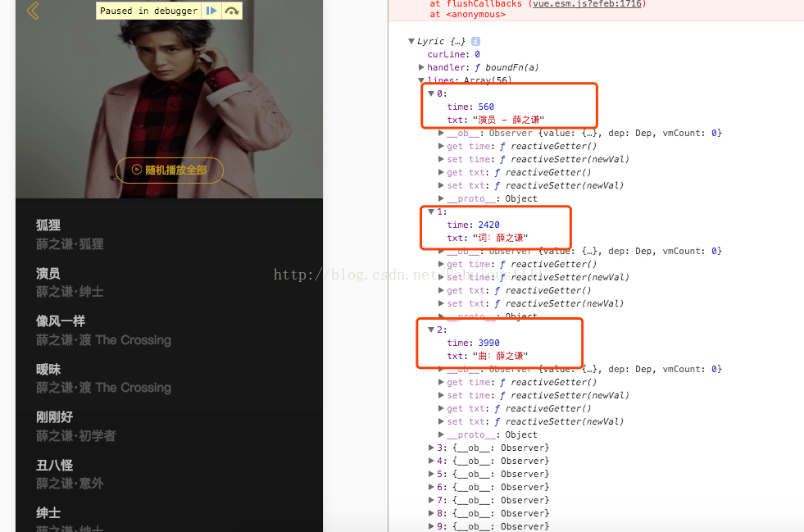Expand get time reactiveGetter under item 1
The width and height of the screenshot is (804, 532).
[x=441, y=263]
